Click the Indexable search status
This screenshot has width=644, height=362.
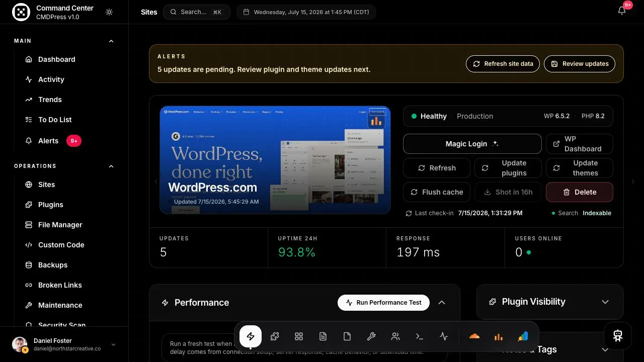tap(597, 213)
